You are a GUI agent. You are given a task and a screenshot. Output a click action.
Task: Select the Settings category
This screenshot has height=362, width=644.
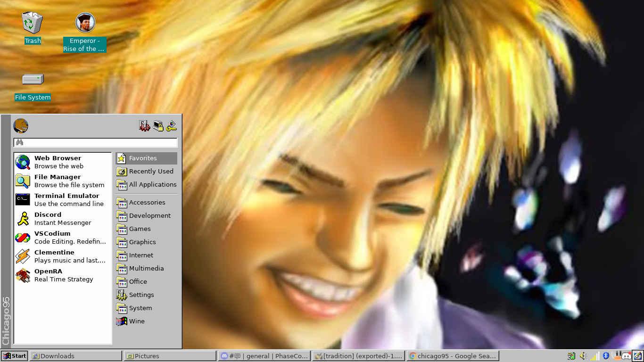(147, 295)
